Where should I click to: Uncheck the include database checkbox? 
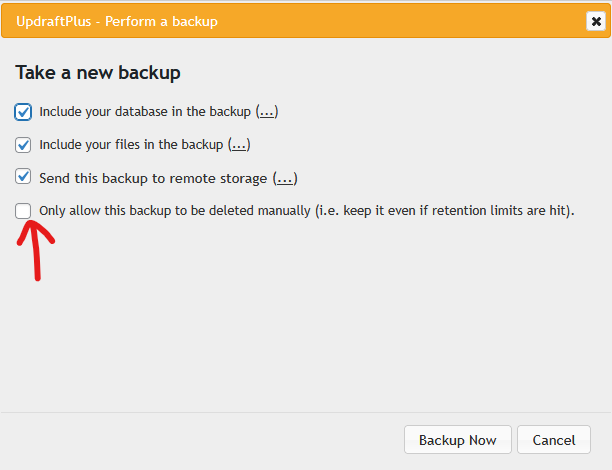24,112
